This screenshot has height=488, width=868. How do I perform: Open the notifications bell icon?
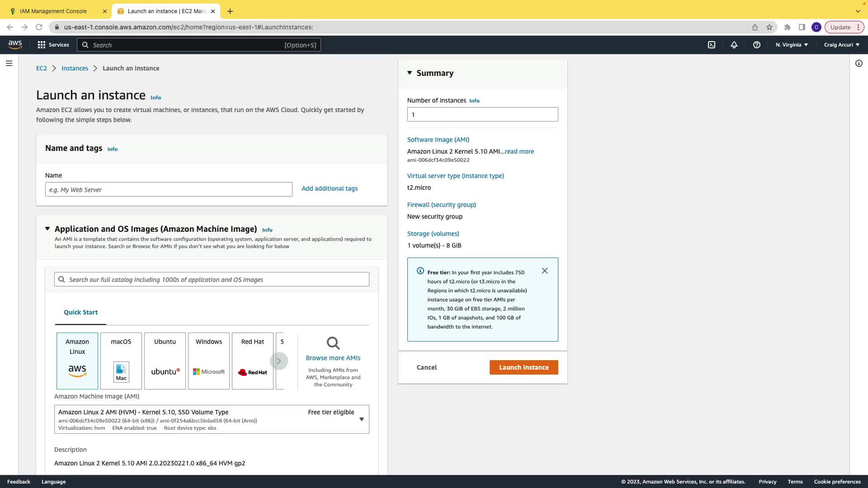click(734, 45)
